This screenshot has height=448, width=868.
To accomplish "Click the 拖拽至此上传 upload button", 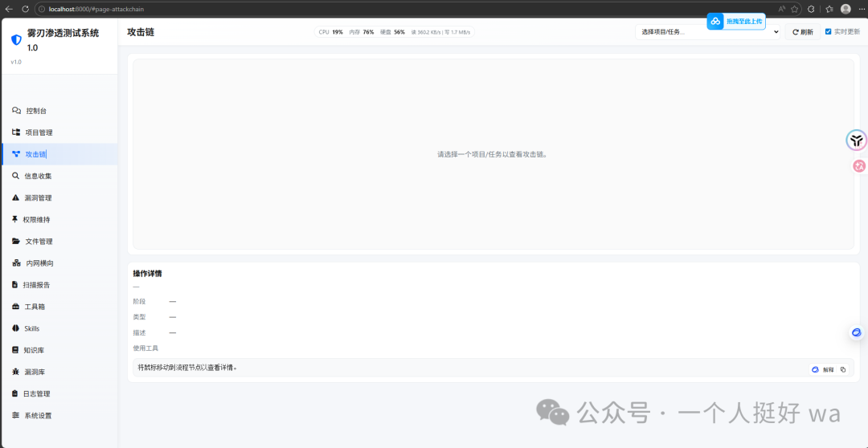I will tap(736, 22).
